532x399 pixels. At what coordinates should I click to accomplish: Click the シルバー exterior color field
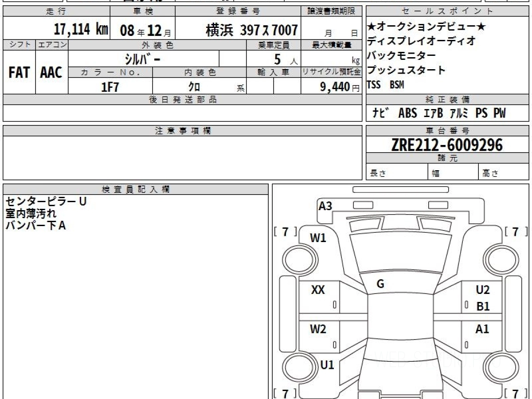144,59
